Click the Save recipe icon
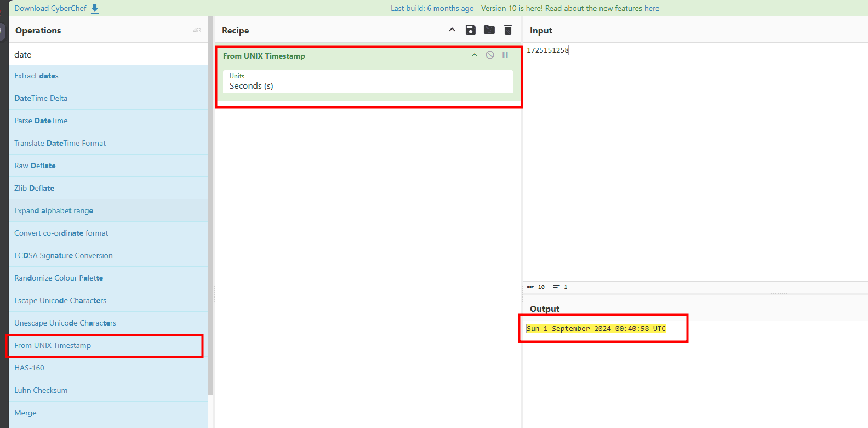Screen dimensions: 868x428 coord(470,30)
